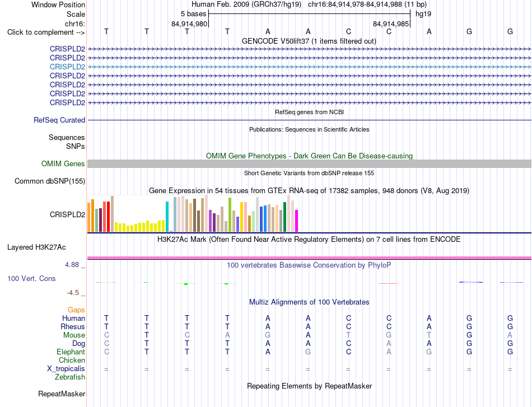Click the gray OMIM Genes bar
Image resolution: width=532 pixels, height=407 pixels.
[x=309, y=164]
